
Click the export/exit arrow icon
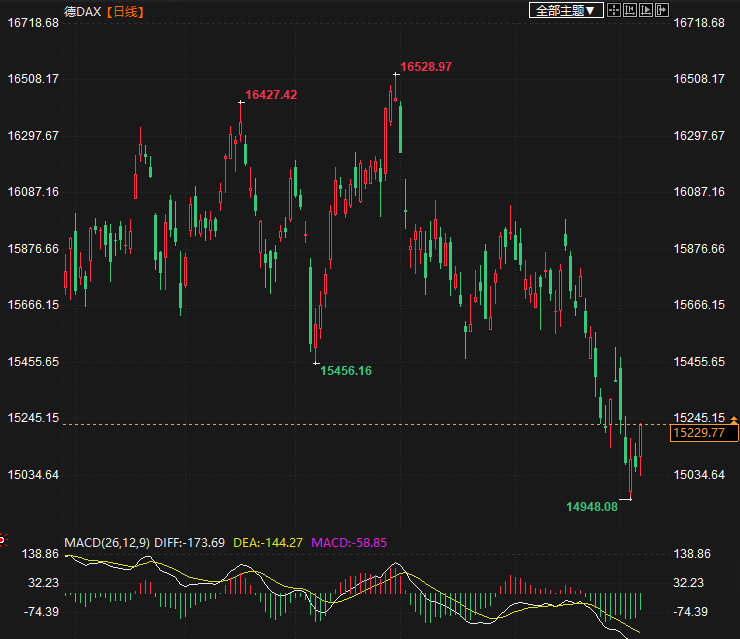click(662, 10)
